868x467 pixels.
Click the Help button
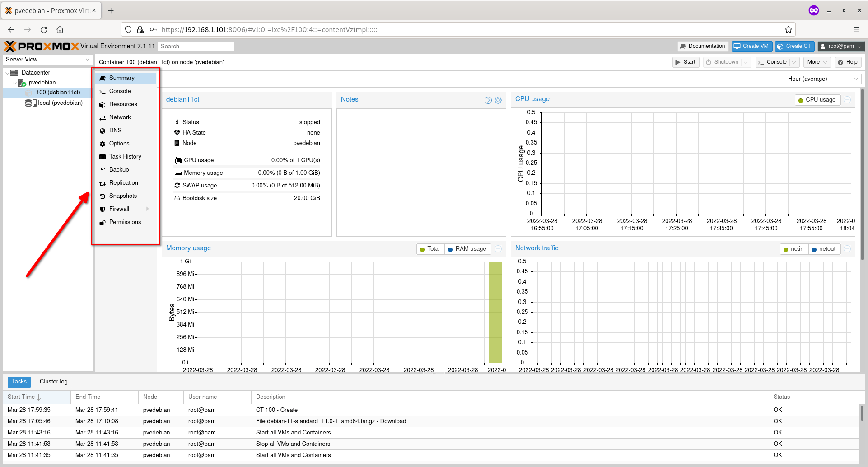click(x=848, y=62)
